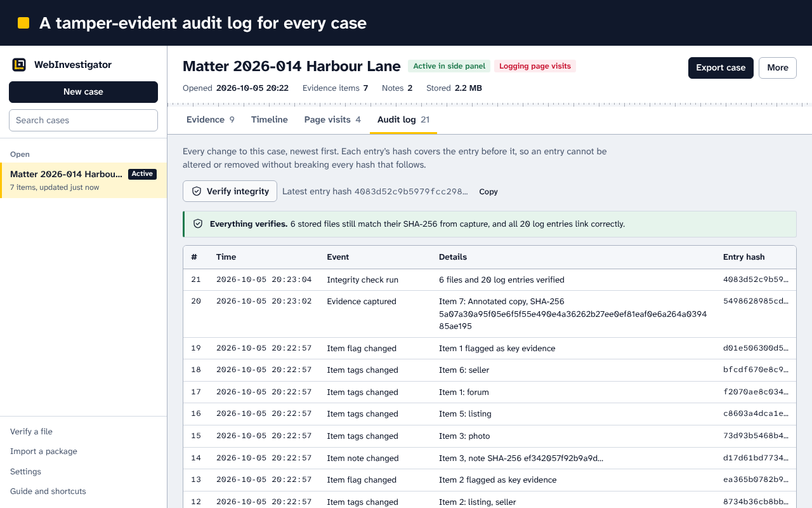
Task: Click 'Item 6: seller' detail
Action: [464, 370]
